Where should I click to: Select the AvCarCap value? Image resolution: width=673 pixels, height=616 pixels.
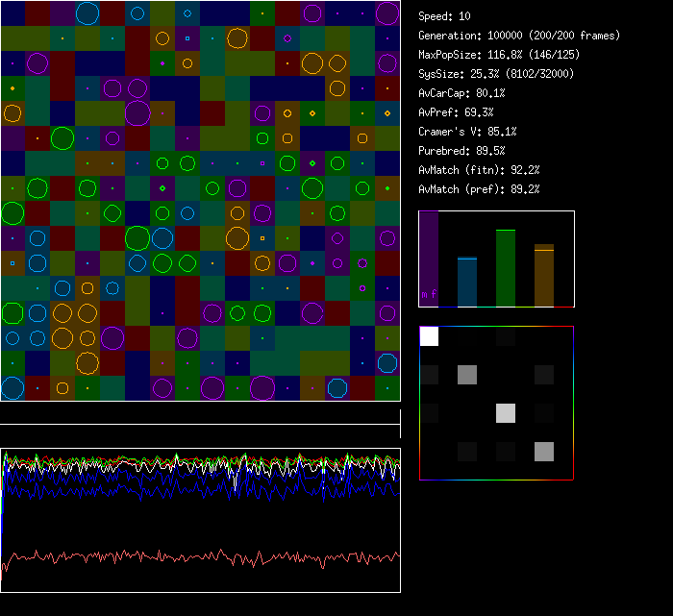[x=461, y=93]
